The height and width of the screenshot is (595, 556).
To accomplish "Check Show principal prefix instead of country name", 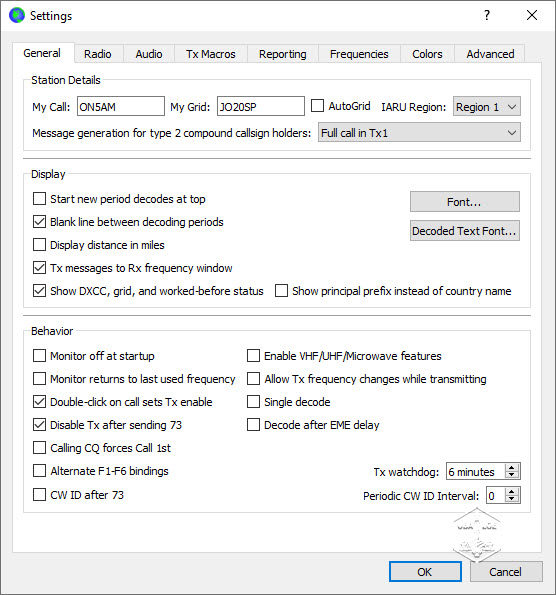I will [281, 291].
